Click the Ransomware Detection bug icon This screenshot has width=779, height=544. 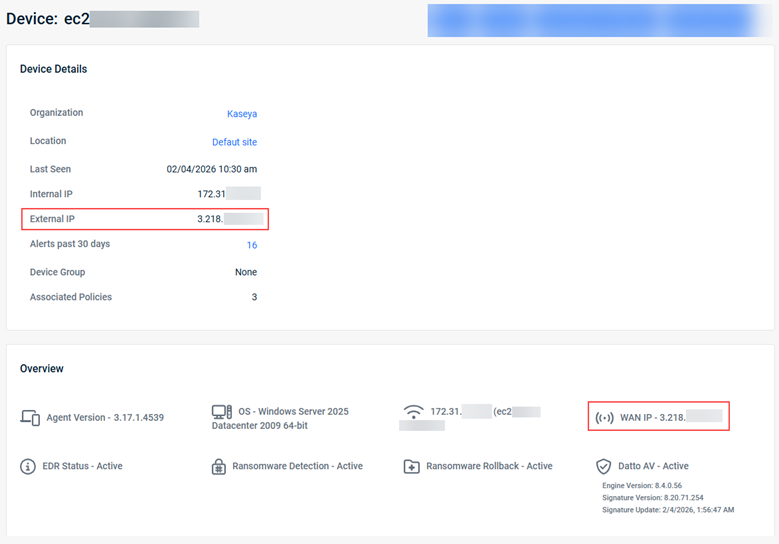tap(219, 467)
